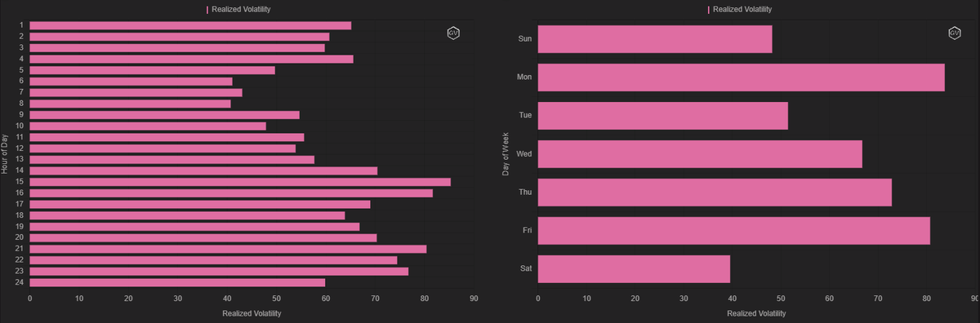Click the hour 21 volatility bar
980x323 pixels.
(228, 249)
